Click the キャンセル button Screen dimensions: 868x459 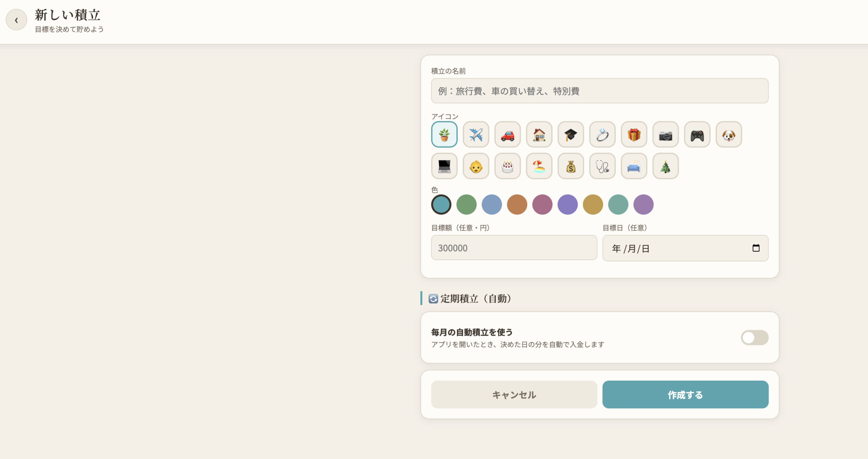(514, 395)
